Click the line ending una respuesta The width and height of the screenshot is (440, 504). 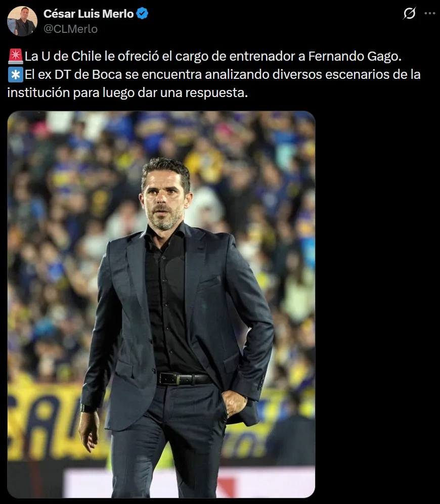coord(127,93)
